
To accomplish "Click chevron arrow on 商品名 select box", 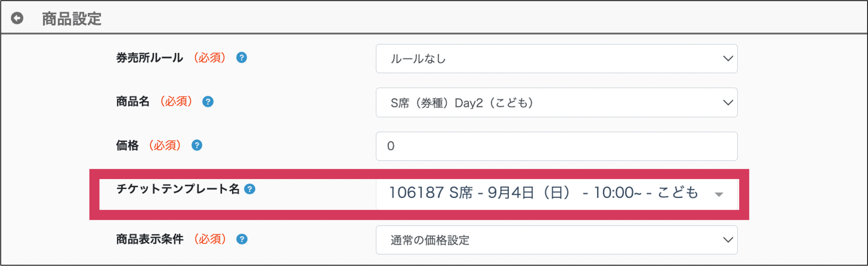I will click(x=728, y=103).
